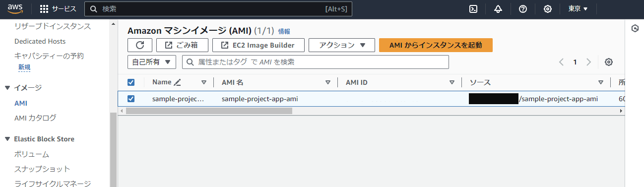
Task: Click the table horizontal scrollbar thumb
Action: (209, 111)
